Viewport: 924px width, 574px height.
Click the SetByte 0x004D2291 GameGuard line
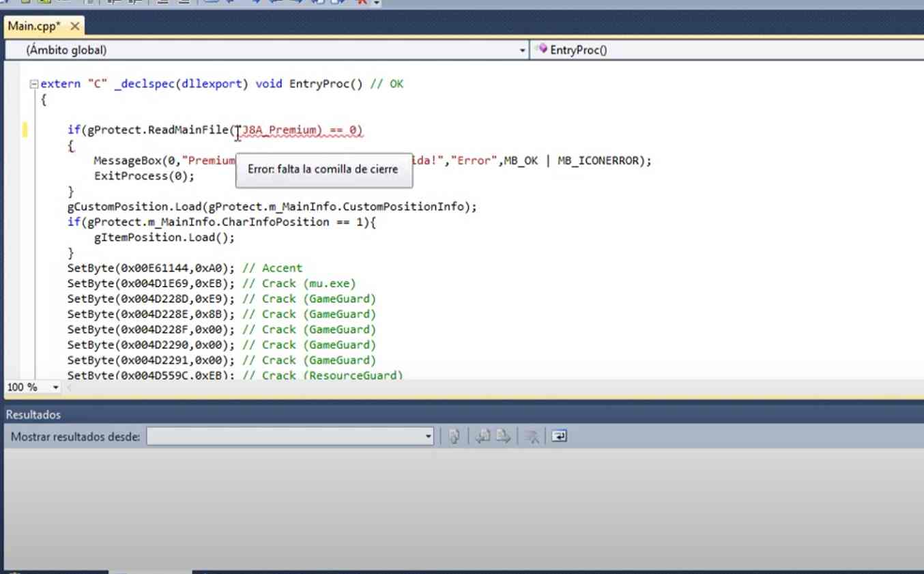222,360
